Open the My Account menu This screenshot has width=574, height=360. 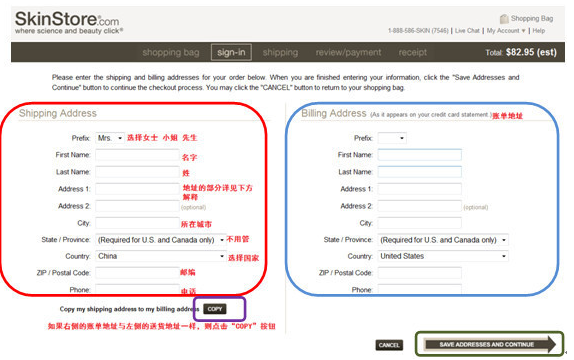(506, 31)
